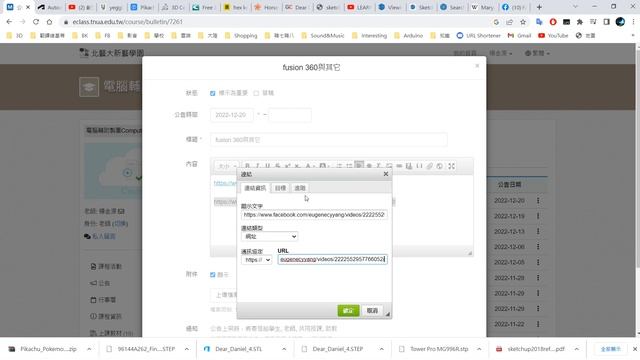Open the Shopping bookmarks folder

(241, 36)
